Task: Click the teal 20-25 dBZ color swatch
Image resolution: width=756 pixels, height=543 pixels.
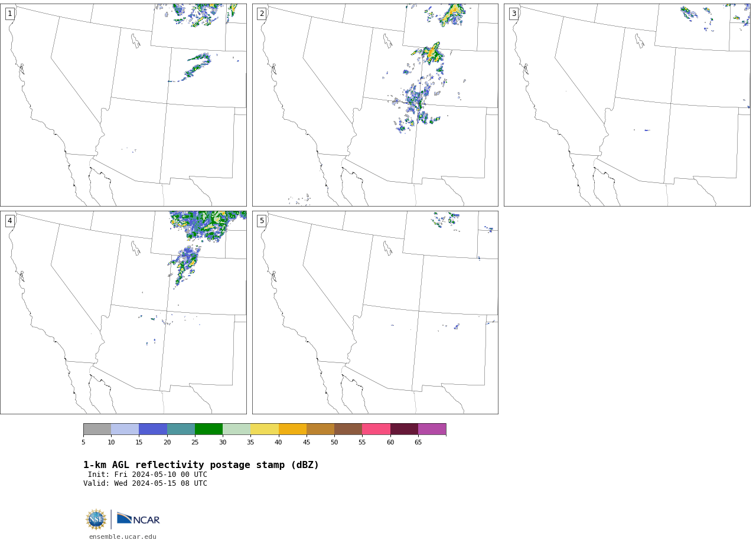Action: [x=181, y=429]
